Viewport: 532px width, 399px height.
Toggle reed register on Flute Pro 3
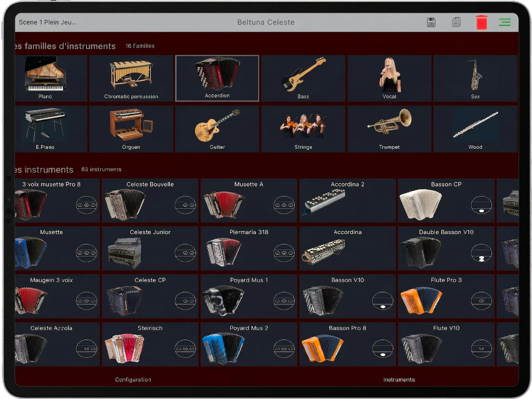click(481, 301)
